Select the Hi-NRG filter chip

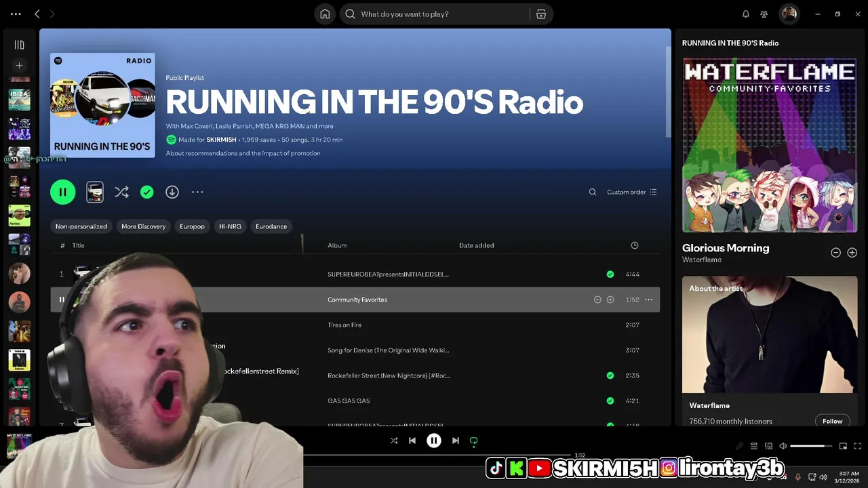(x=230, y=226)
